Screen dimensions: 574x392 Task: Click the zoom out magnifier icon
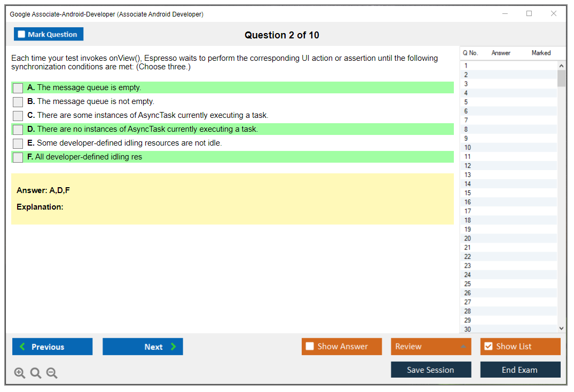(52, 373)
